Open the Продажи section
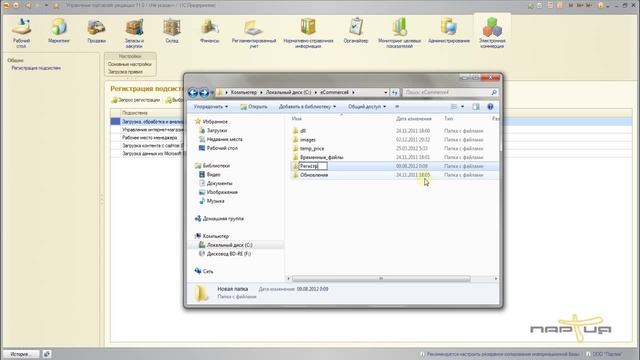The height and width of the screenshot is (360, 640). pos(96,31)
